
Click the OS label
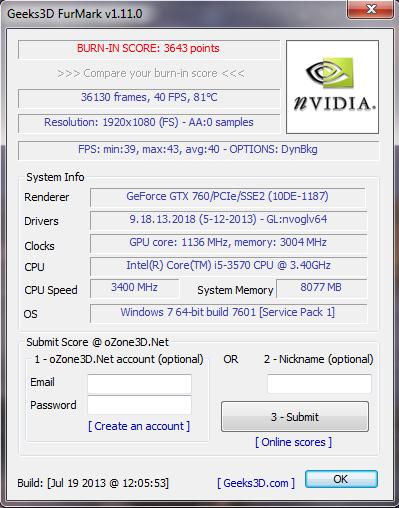pyautogui.click(x=31, y=314)
